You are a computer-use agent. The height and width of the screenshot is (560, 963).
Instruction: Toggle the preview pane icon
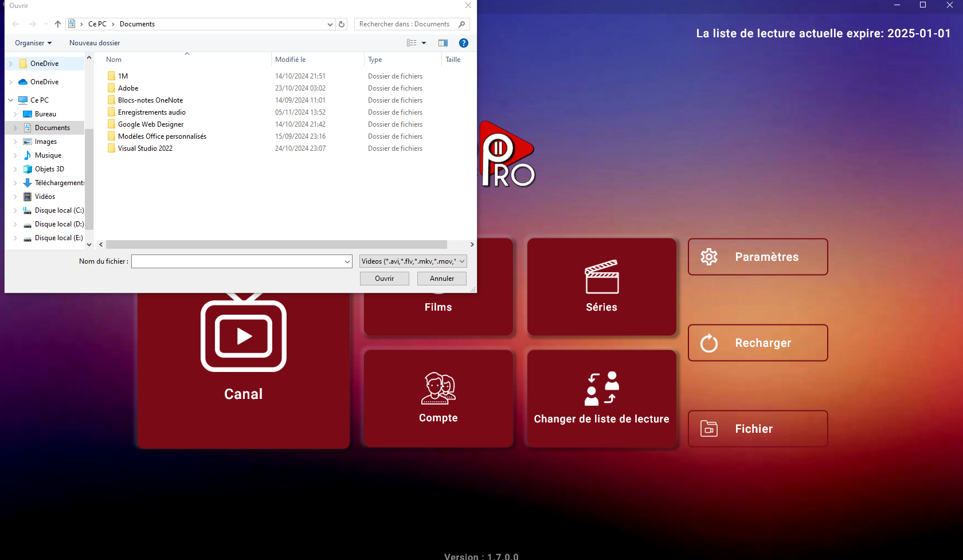443,43
